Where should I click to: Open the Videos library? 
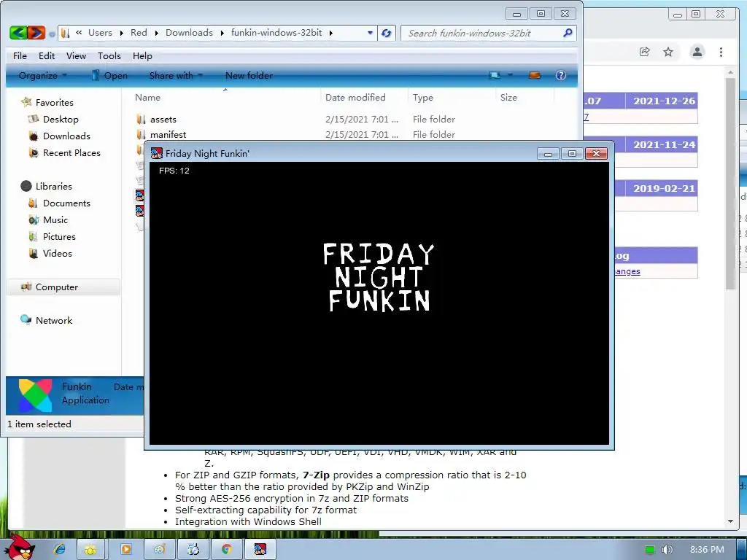(x=57, y=253)
